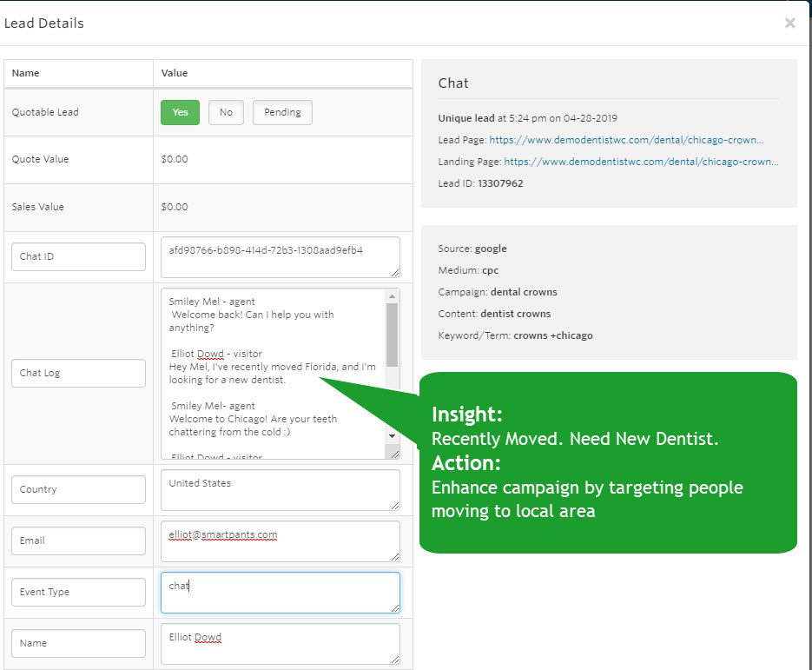812x670 pixels.
Task: Click the Event Type name field
Action: coord(79,592)
